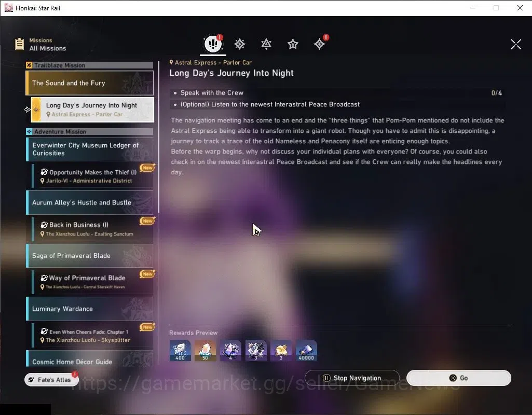Click the New badge on Even When Cheers Fade
The image size is (532, 415).
click(147, 327)
